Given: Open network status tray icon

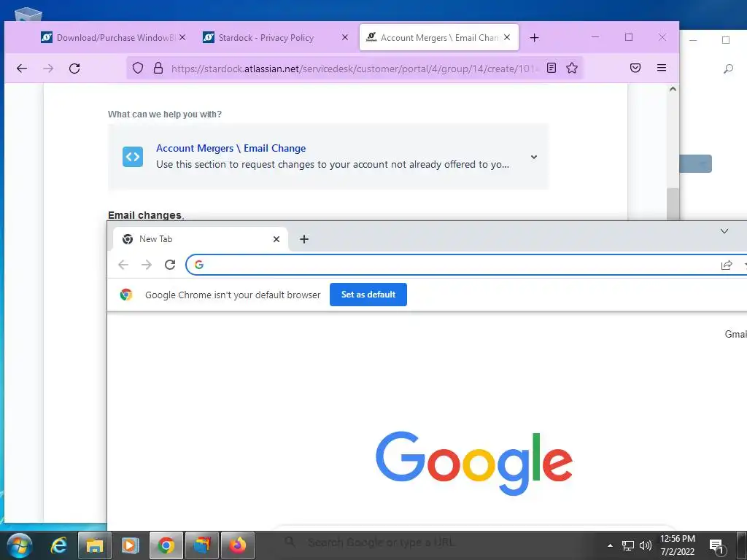Looking at the screenshot, I should [628, 545].
